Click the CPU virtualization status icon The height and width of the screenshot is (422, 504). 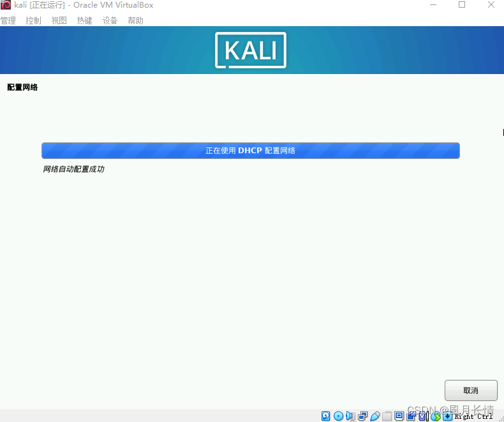tap(424, 416)
